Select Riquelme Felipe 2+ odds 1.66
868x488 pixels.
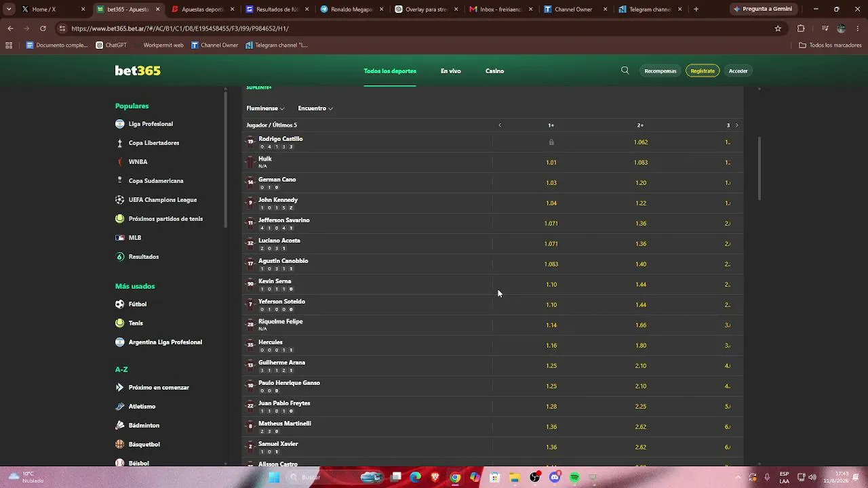click(641, 325)
